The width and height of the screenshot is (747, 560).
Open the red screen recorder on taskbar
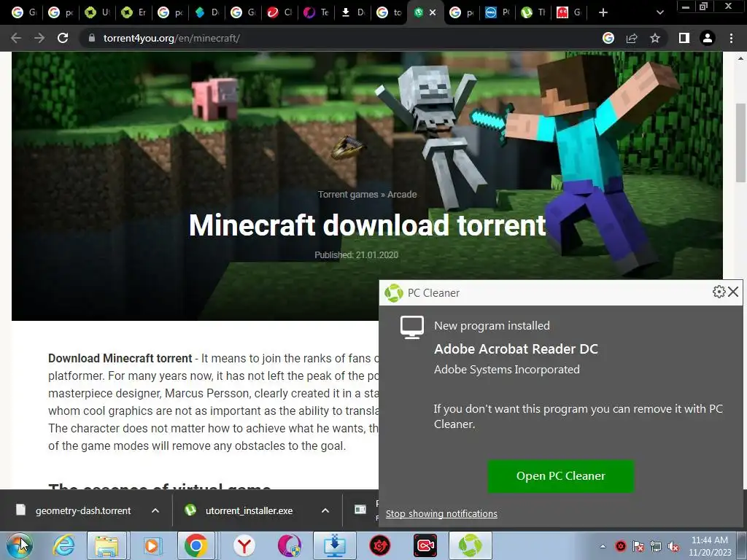[x=425, y=545]
